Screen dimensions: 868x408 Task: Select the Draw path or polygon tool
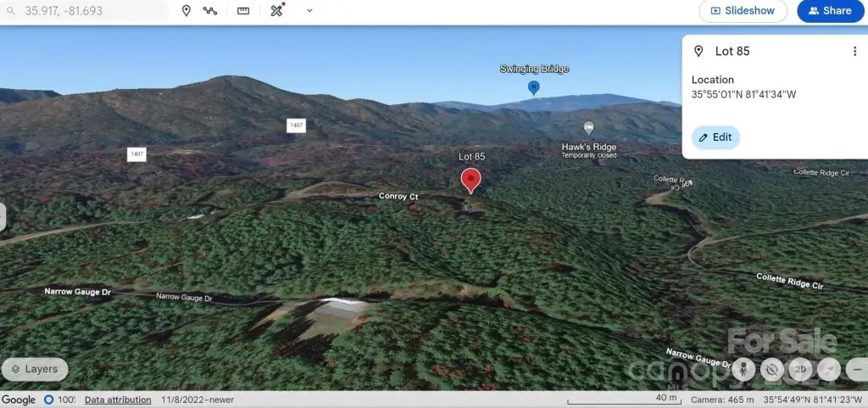210,11
